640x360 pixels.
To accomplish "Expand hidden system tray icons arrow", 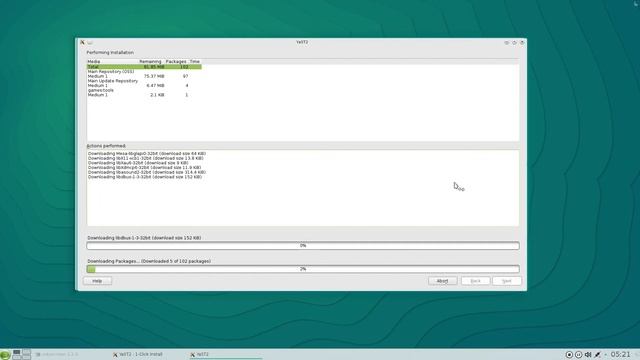I will tap(605, 354).
